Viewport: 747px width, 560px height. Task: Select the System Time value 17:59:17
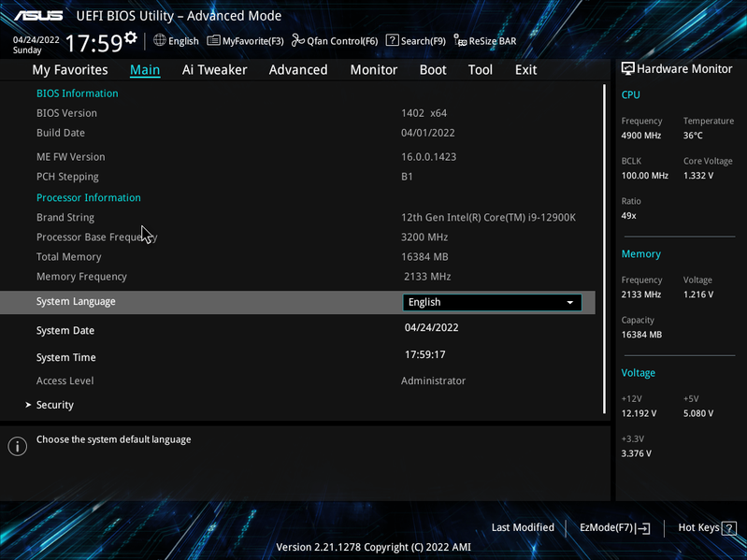[x=425, y=354]
